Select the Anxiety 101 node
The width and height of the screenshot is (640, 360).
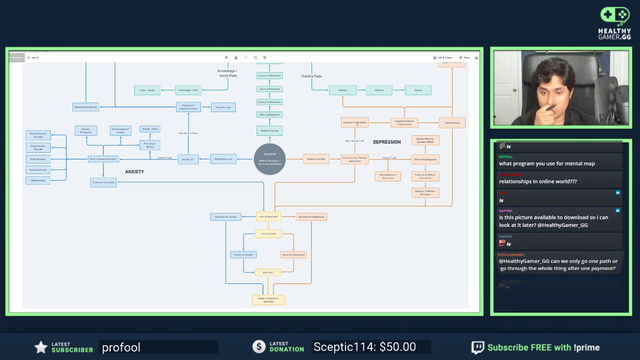point(188,159)
